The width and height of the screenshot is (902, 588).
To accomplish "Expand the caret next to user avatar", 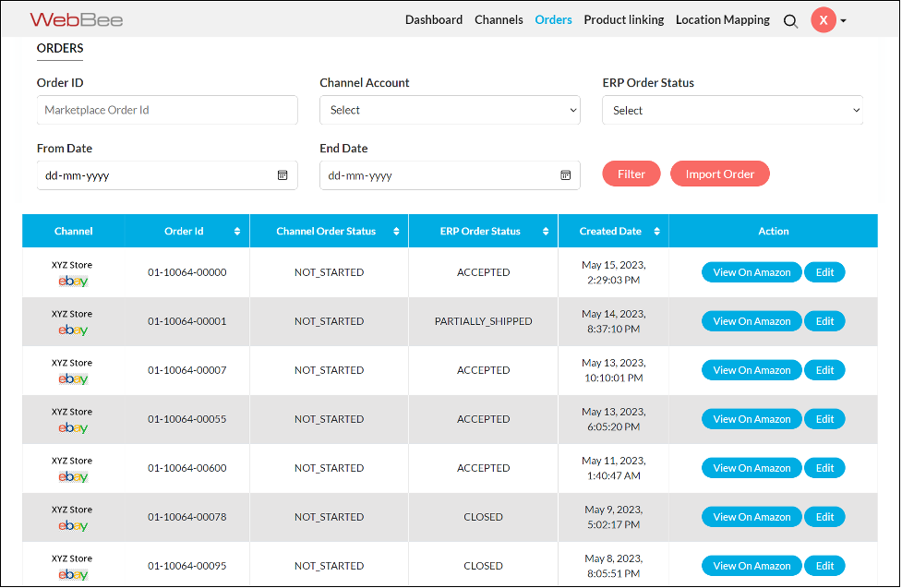I will tap(843, 20).
